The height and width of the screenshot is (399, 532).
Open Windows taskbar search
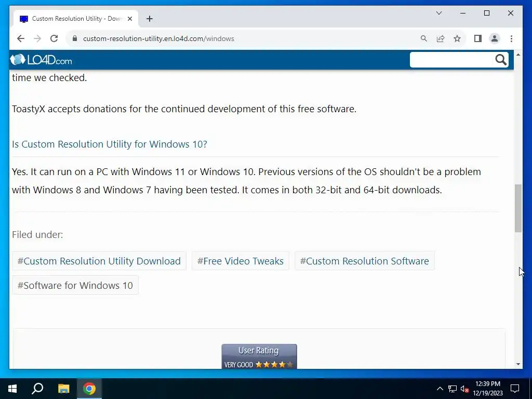tap(37, 389)
